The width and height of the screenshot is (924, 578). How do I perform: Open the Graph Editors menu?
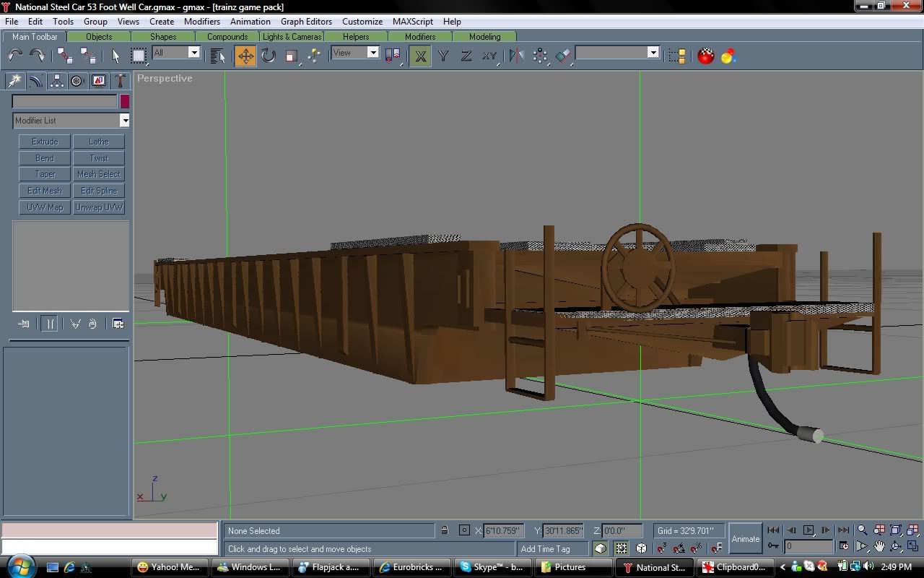point(306,22)
